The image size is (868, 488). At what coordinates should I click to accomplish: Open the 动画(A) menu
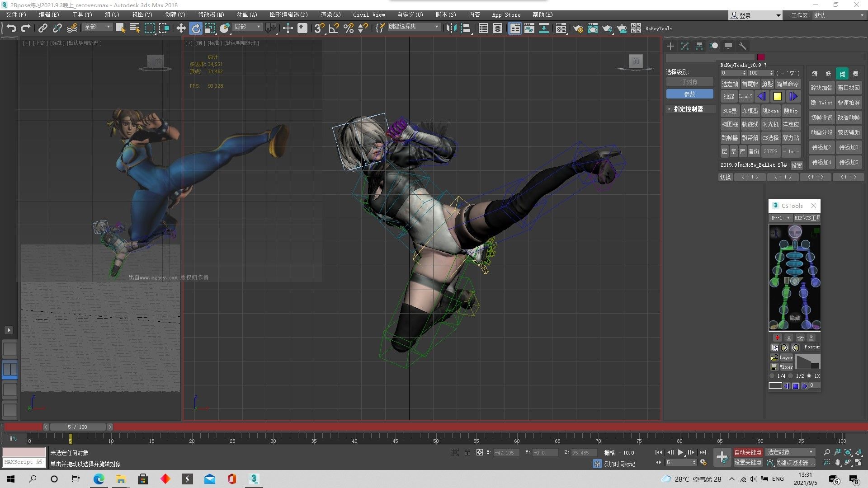[x=247, y=15]
